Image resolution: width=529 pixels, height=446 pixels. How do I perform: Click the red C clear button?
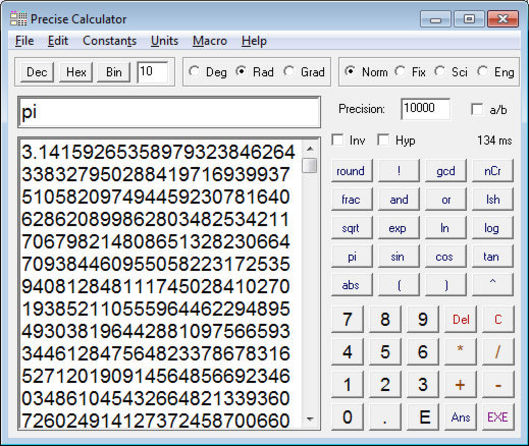(x=498, y=319)
